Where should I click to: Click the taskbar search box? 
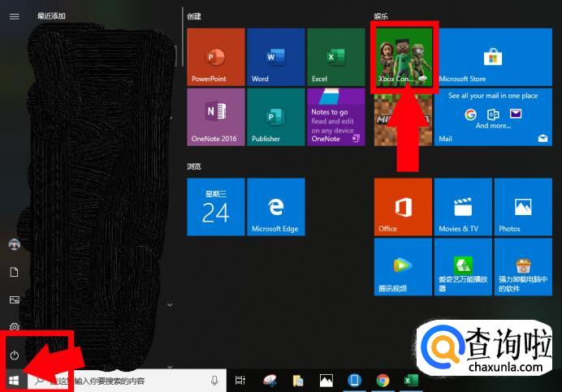(x=128, y=381)
